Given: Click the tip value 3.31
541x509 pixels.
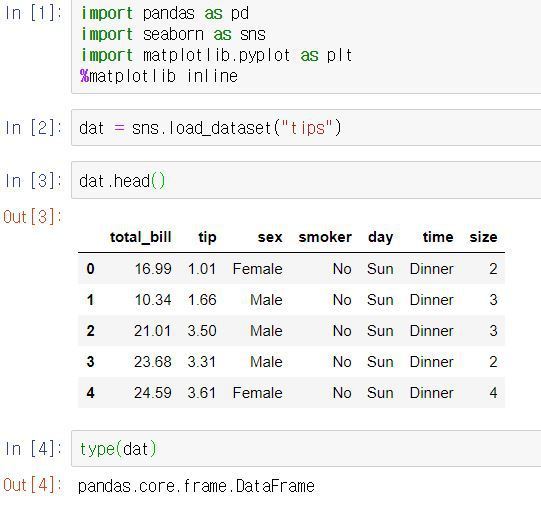Looking at the screenshot, I should coord(202,362).
